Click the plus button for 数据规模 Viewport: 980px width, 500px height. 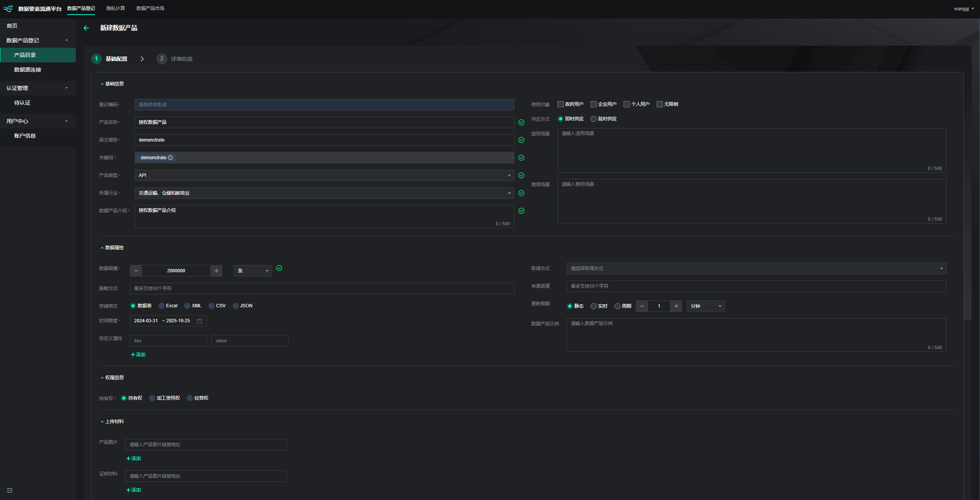click(x=216, y=271)
